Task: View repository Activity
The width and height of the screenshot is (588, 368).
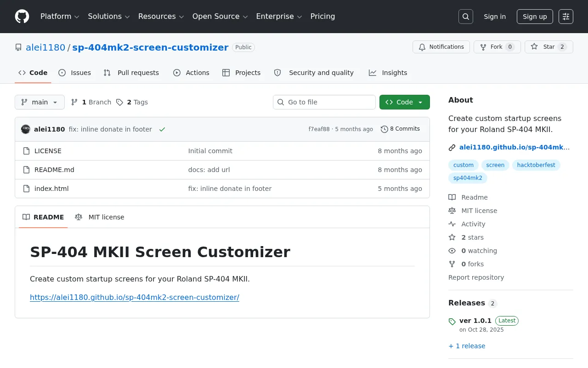Action: click(x=467, y=224)
